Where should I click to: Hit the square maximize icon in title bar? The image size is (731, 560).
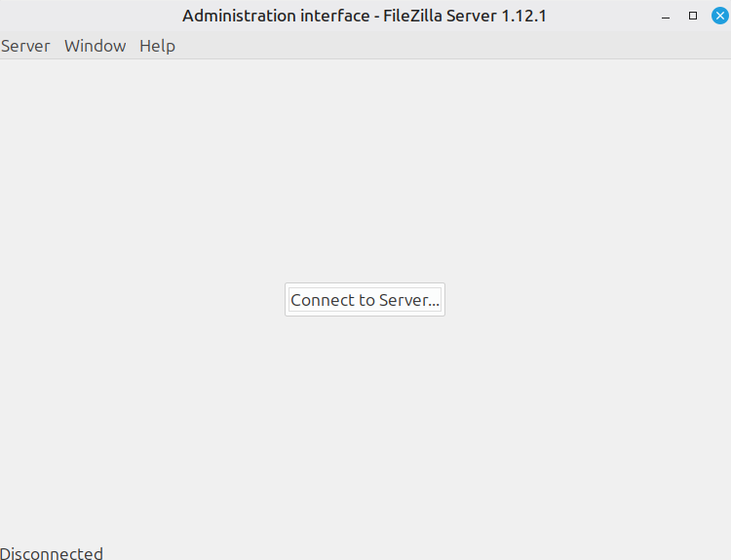point(693,16)
